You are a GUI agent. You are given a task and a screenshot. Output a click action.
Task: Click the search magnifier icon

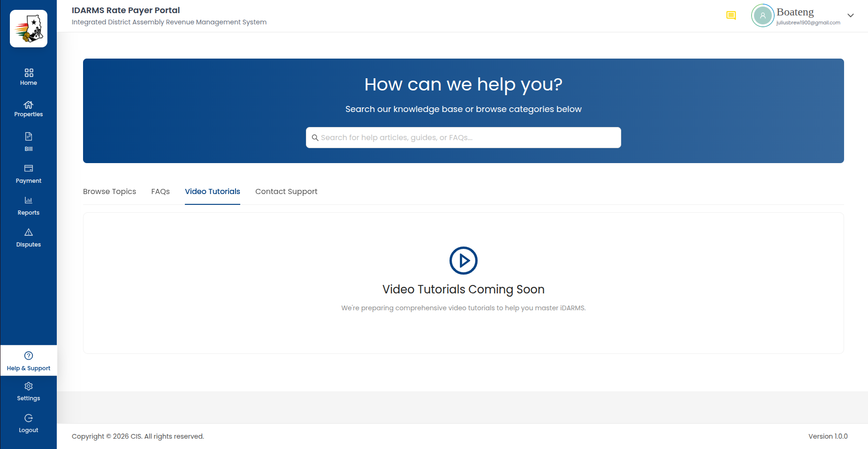pos(315,138)
